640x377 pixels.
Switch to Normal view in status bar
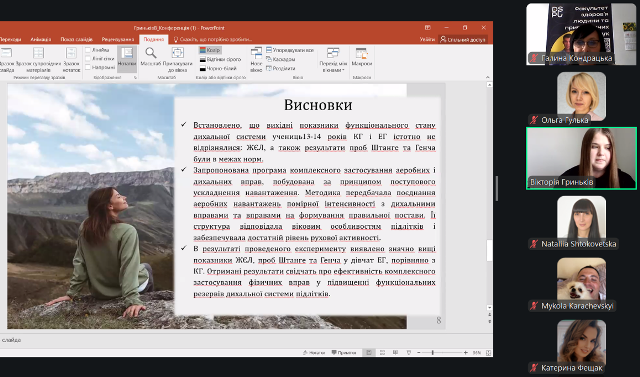pos(369,353)
